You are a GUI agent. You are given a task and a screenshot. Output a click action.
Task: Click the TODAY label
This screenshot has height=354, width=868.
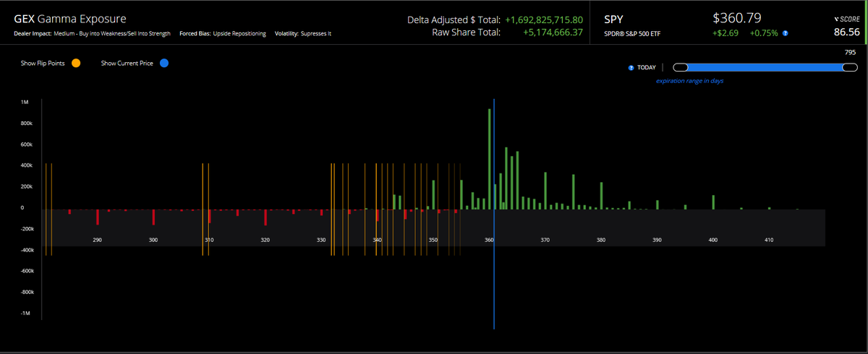(x=647, y=67)
